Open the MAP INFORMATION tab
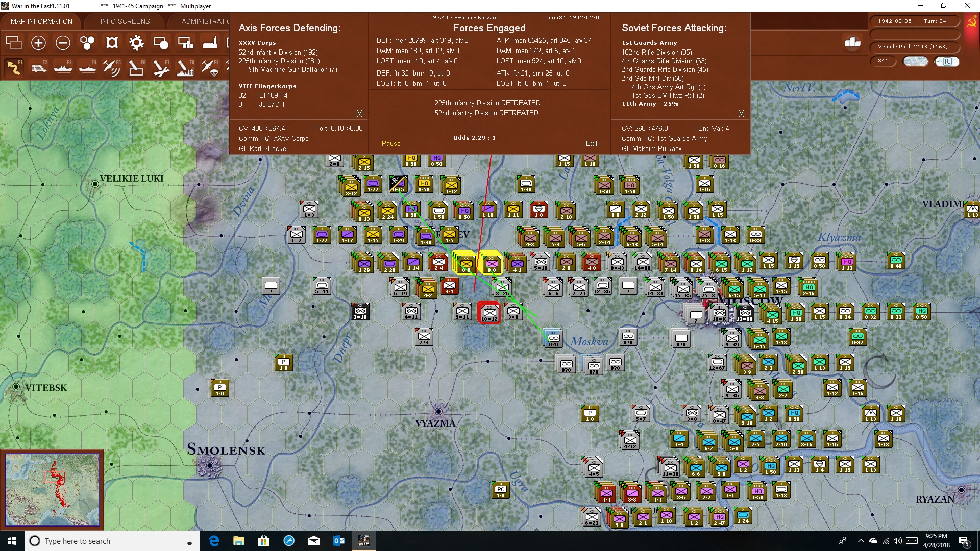980x551 pixels. 41,21
